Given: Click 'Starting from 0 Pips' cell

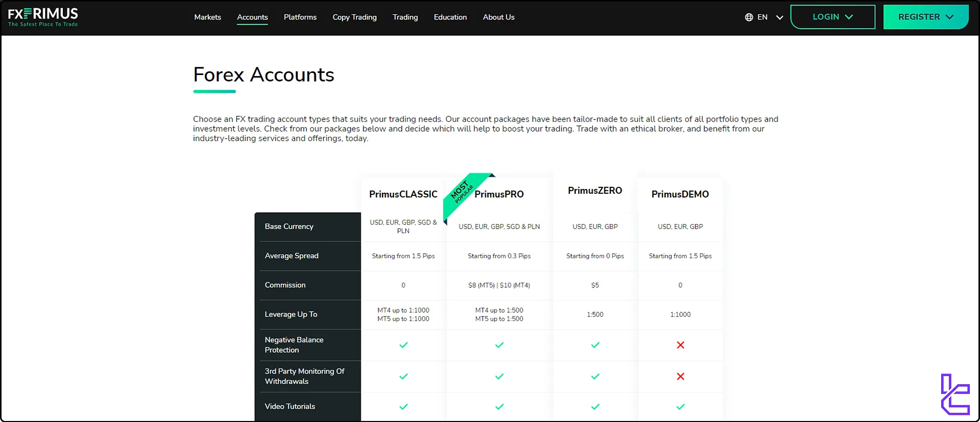Looking at the screenshot, I should click(x=595, y=256).
